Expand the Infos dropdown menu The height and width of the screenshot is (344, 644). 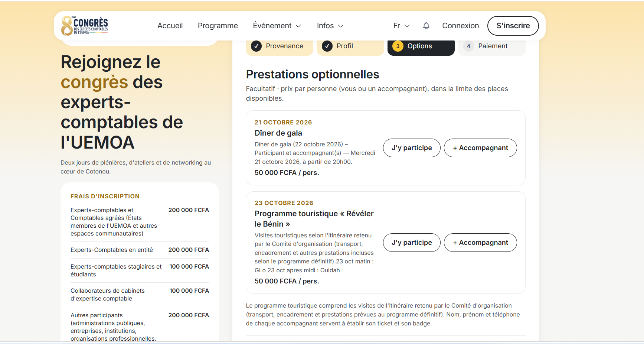click(x=330, y=26)
